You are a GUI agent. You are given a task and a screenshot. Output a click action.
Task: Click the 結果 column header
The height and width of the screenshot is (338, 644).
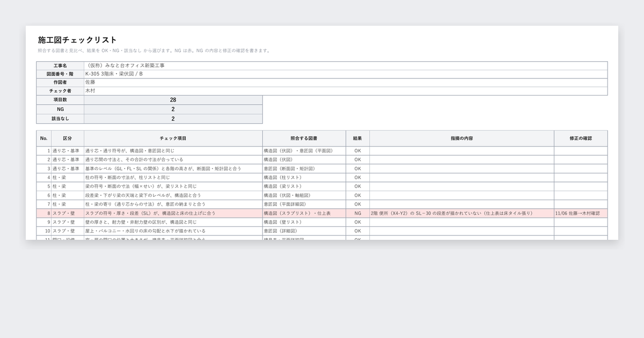pos(358,138)
